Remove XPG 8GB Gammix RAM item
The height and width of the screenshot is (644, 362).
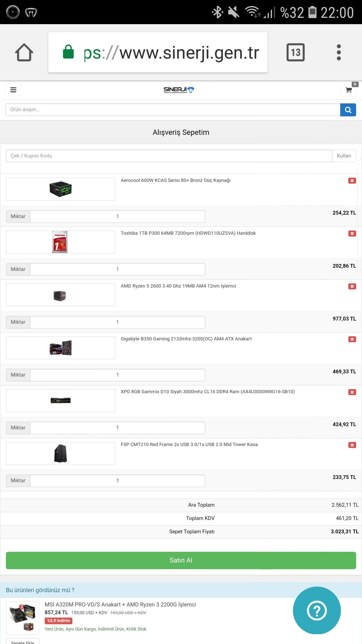(352, 392)
